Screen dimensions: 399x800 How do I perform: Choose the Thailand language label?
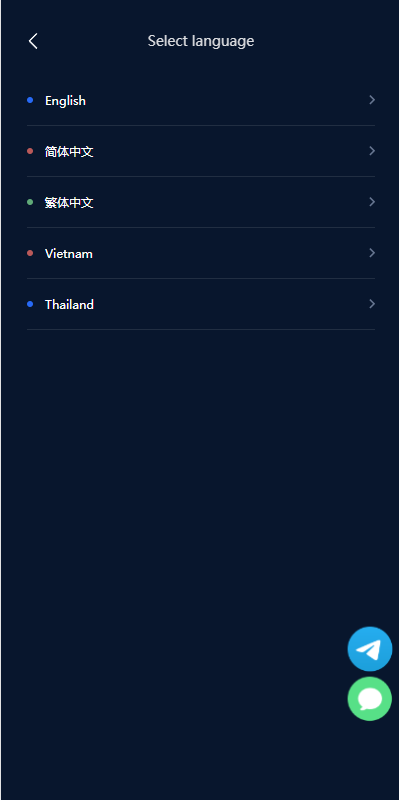pyautogui.click(x=69, y=305)
